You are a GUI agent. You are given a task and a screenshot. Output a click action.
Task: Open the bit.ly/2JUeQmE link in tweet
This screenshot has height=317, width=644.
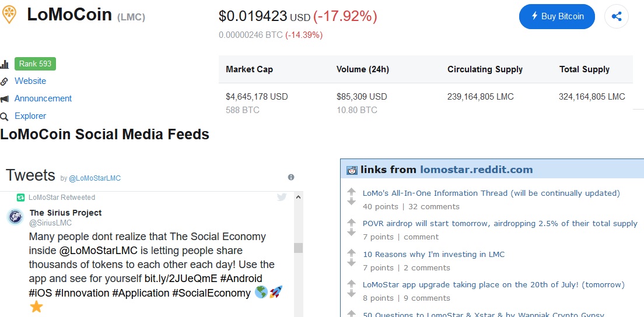(181, 279)
